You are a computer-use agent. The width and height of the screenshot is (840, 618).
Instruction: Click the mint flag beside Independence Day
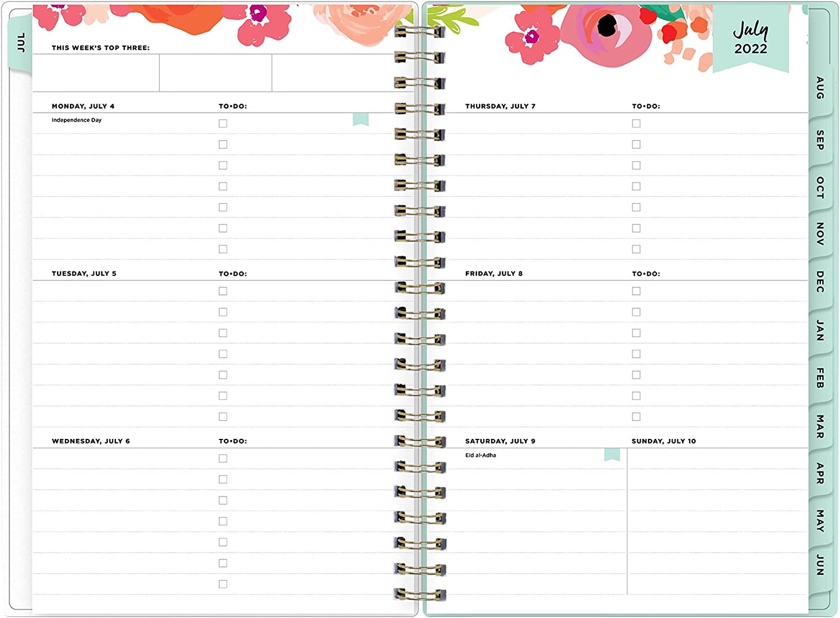pyautogui.click(x=361, y=119)
